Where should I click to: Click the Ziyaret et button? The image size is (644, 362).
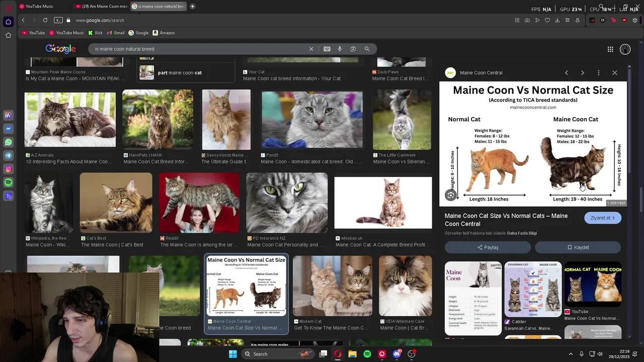pyautogui.click(x=603, y=218)
